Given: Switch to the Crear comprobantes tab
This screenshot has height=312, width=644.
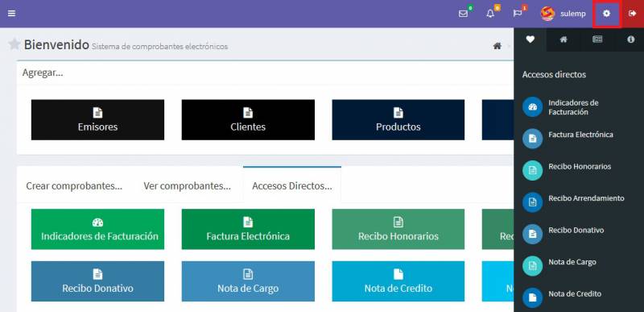Looking at the screenshot, I should tap(74, 185).
